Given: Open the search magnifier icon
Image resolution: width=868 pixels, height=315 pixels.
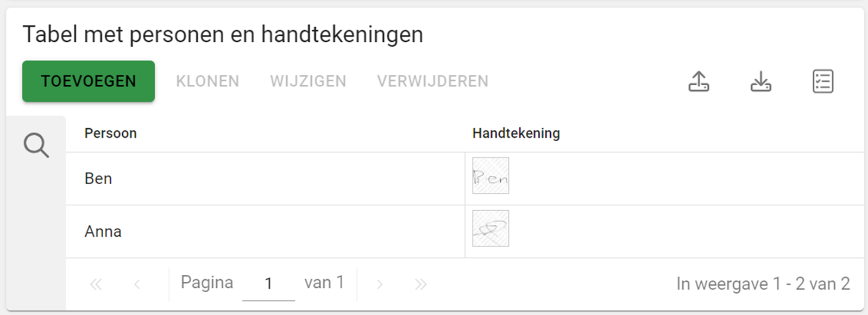Looking at the screenshot, I should [36, 146].
